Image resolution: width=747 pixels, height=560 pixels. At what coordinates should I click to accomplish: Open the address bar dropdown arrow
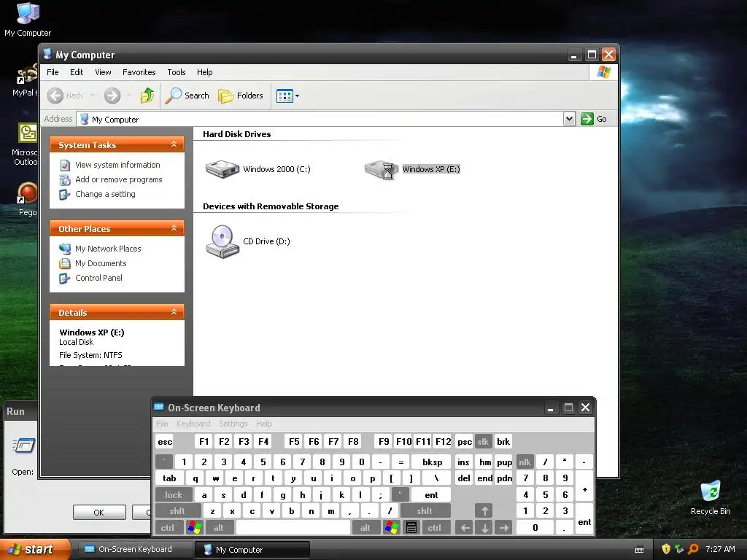[569, 119]
